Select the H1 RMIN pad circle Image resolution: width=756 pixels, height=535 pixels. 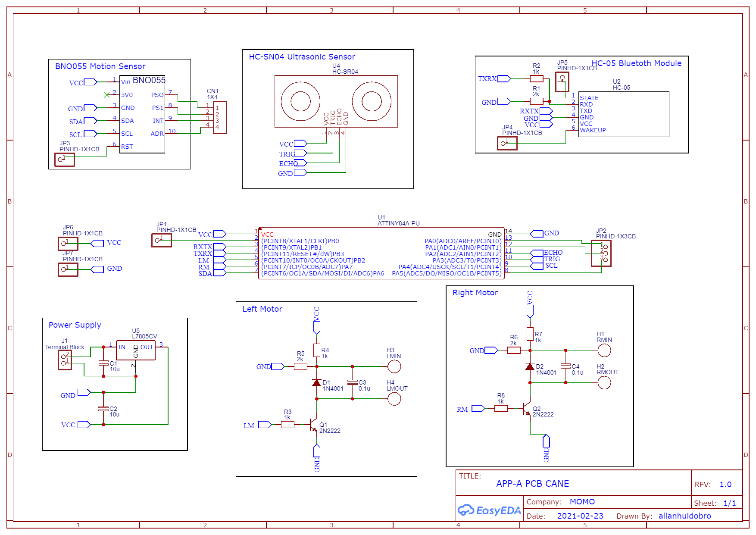pos(604,350)
